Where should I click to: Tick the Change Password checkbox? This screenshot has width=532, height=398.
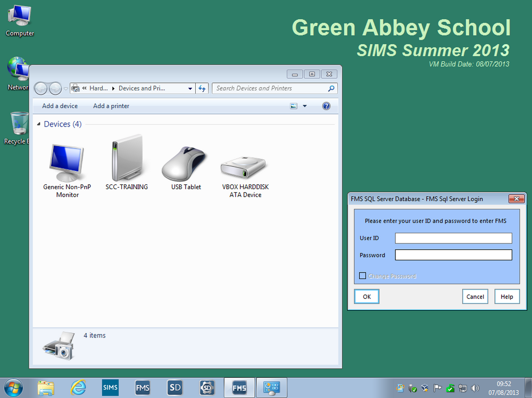[362, 276]
